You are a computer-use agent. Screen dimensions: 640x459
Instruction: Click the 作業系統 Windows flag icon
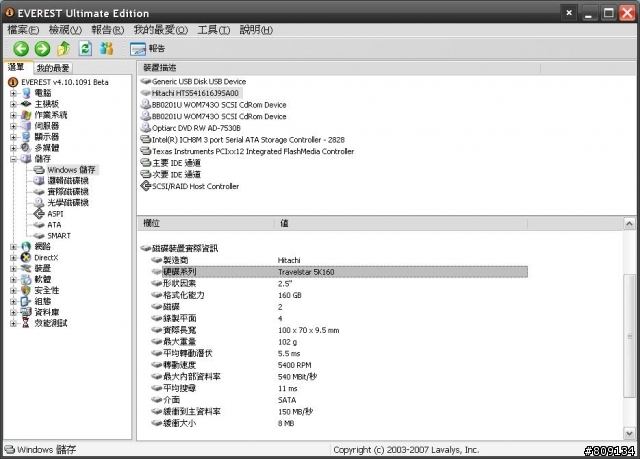pos(26,115)
